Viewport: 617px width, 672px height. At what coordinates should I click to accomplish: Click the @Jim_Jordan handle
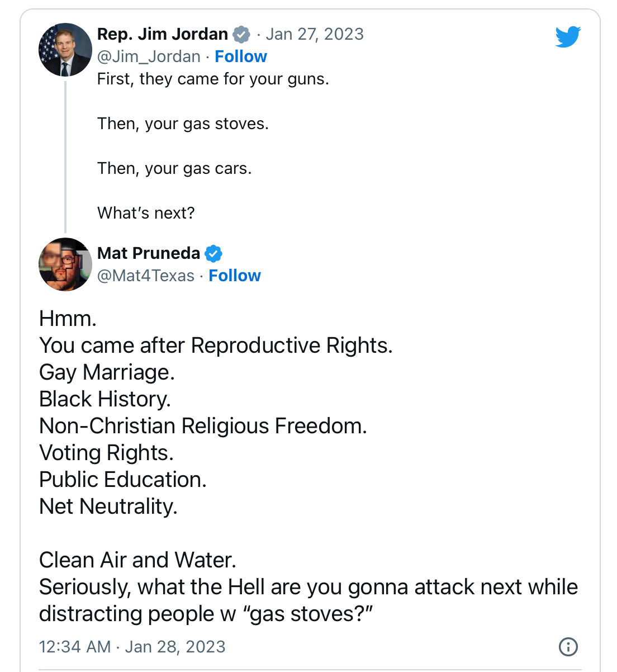(149, 56)
